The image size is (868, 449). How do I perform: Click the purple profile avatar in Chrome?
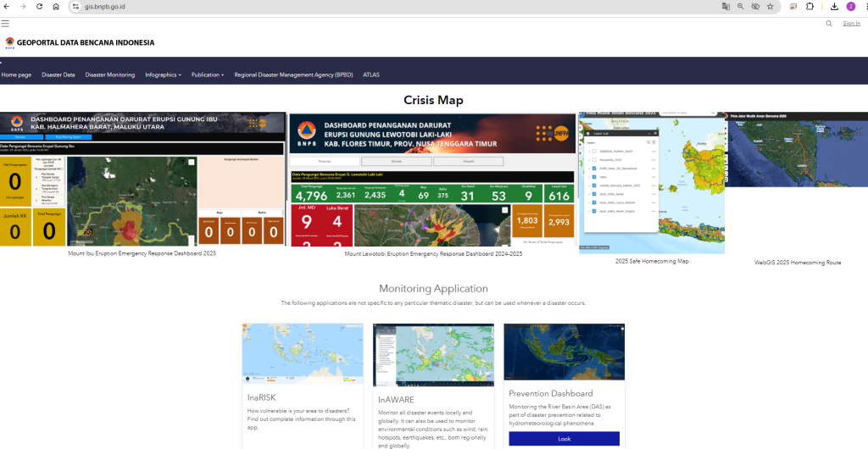[x=850, y=6]
